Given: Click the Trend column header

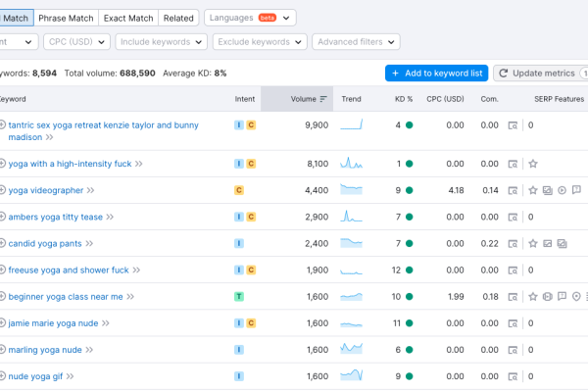Looking at the screenshot, I should tap(351, 99).
